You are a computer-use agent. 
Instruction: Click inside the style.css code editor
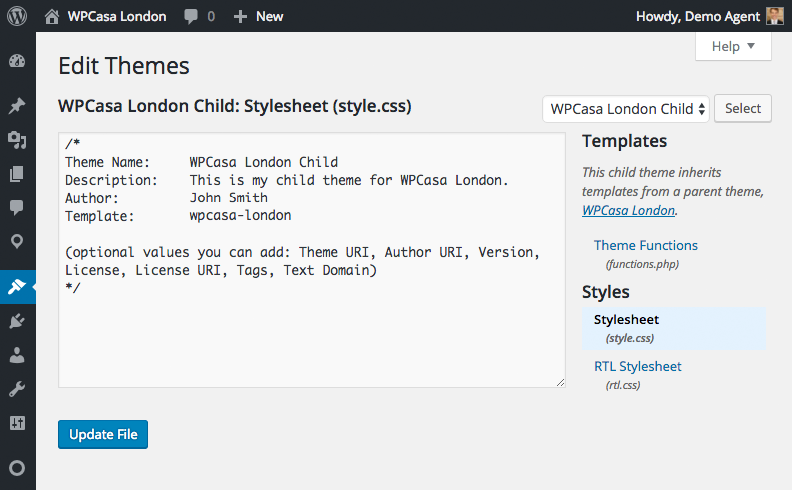(312, 260)
